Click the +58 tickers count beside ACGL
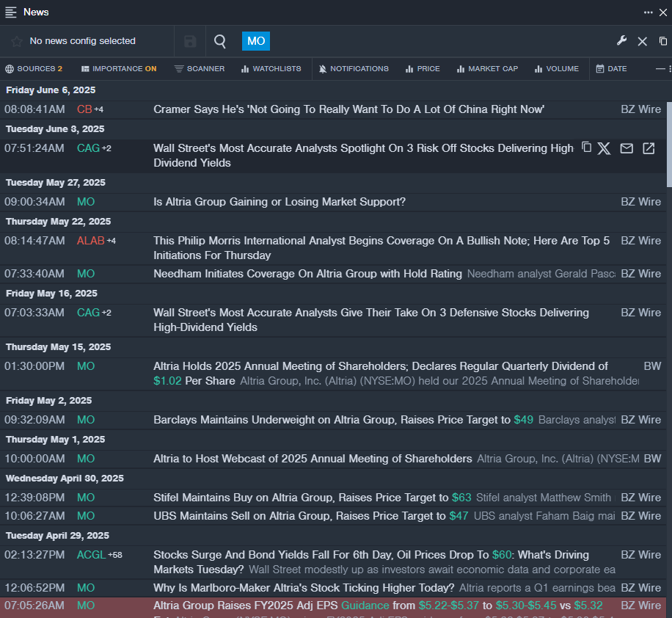The width and height of the screenshot is (672, 618). [115, 555]
